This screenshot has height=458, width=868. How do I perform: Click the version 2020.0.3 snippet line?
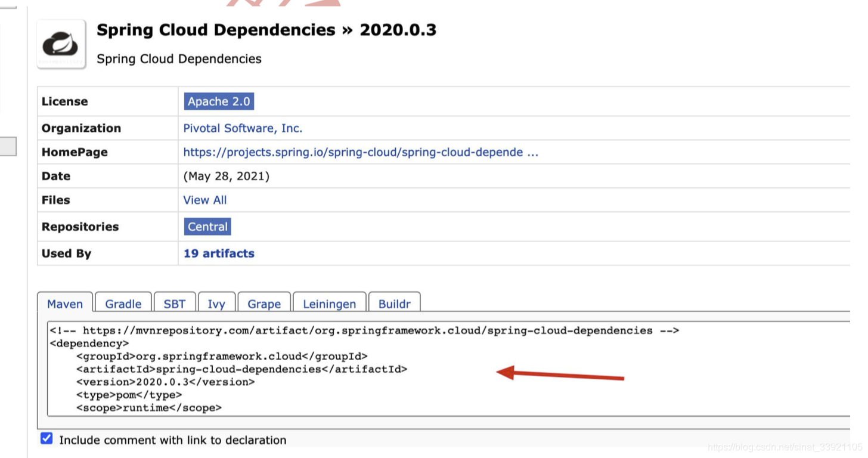(165, 382)
